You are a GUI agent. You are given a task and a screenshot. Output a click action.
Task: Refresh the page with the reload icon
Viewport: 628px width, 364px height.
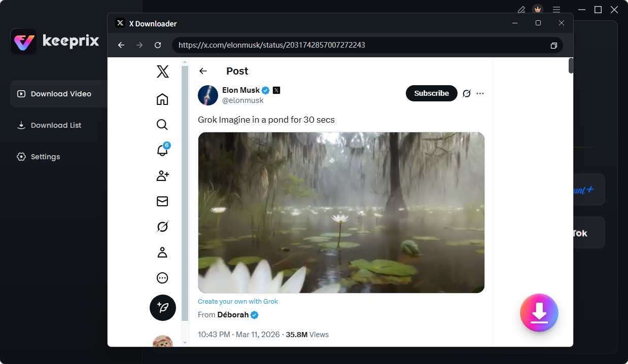(158, 45)
